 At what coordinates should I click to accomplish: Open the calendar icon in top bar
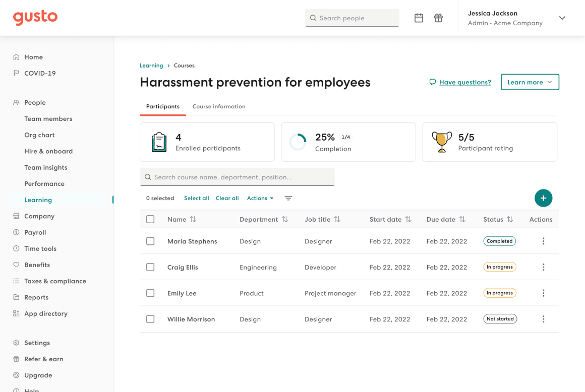pos(419,18)
